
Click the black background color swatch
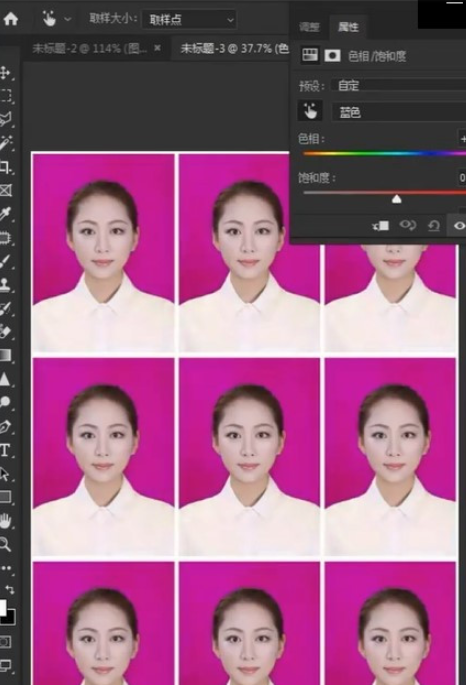[x=10, y=617]
